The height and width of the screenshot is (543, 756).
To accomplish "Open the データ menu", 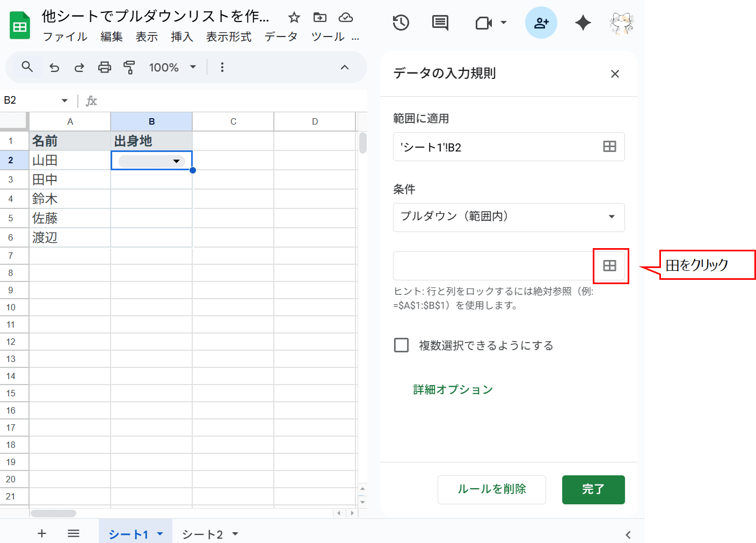I will click(x=281, y=37).
